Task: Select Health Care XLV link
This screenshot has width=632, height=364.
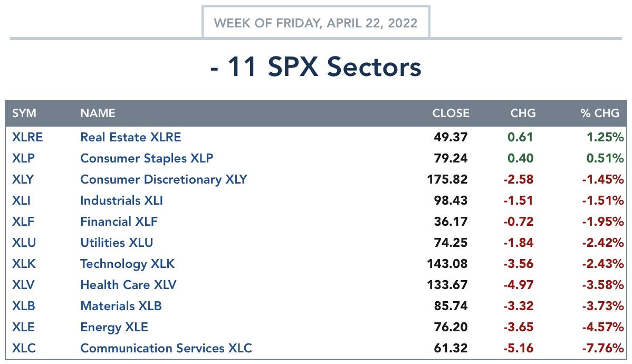Action: point(128,284)
